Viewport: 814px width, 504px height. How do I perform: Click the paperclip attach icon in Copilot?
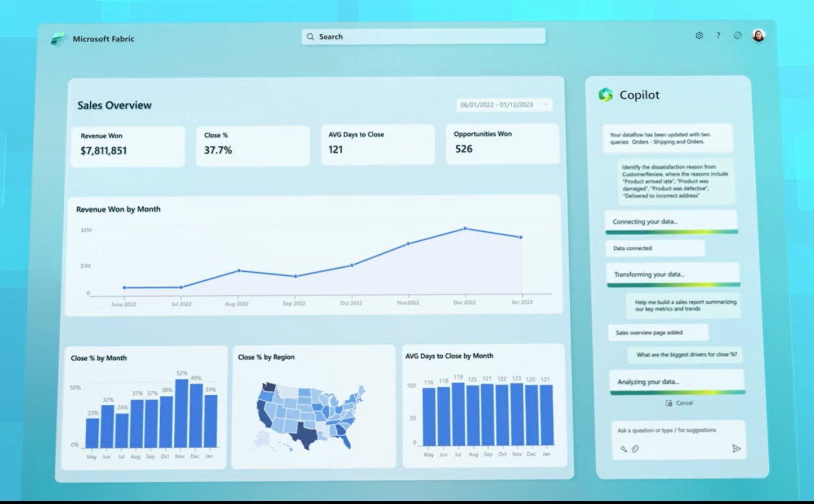tap(635, 449)
